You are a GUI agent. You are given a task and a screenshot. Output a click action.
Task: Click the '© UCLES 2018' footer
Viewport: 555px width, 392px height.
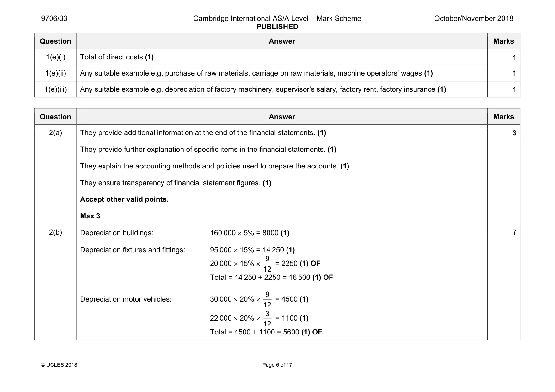tap(59, 365)
